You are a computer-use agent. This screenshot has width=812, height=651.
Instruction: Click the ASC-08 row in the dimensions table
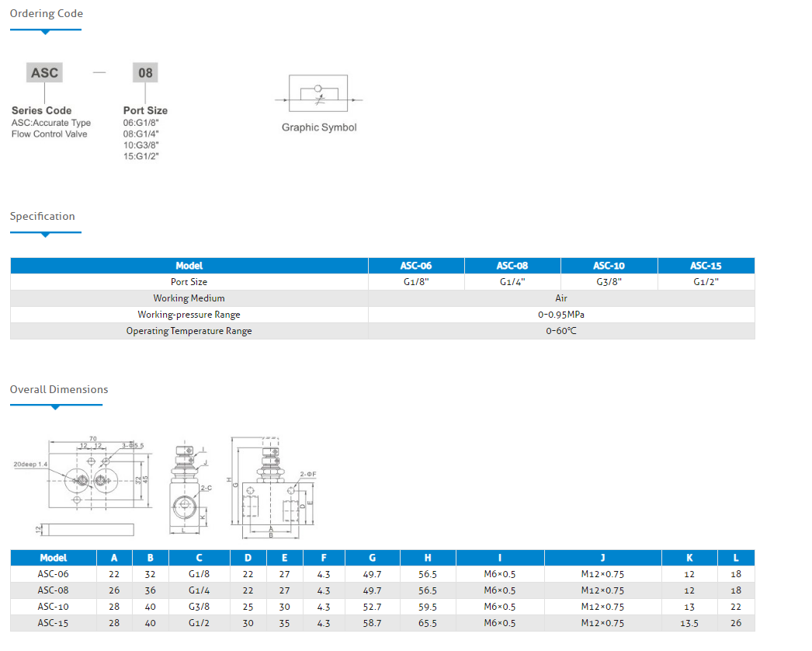(x=54, y=590)
